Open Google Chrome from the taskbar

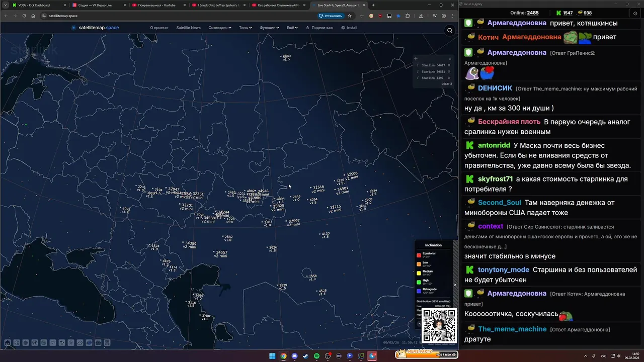point(283,356)
